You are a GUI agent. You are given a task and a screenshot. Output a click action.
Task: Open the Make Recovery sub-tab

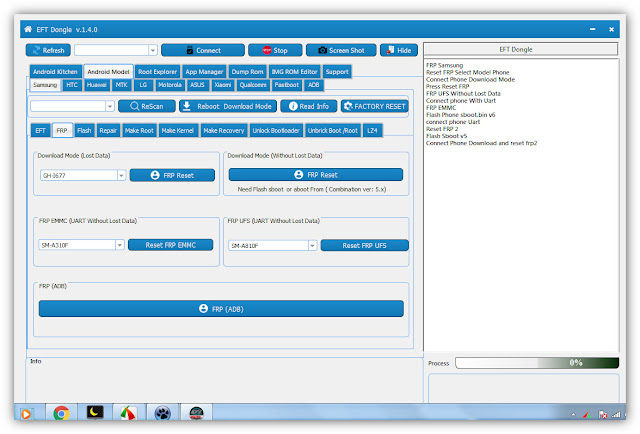pyautogui.click(x=224, y=130)
